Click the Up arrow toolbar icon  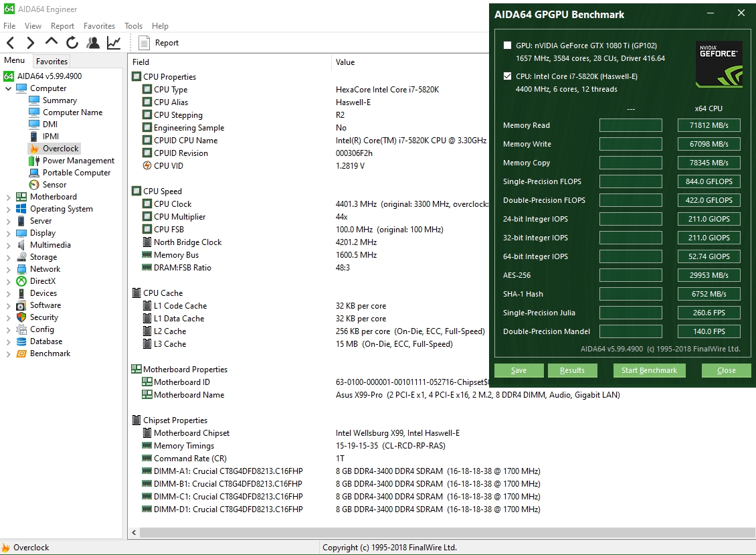click(52, 42)
